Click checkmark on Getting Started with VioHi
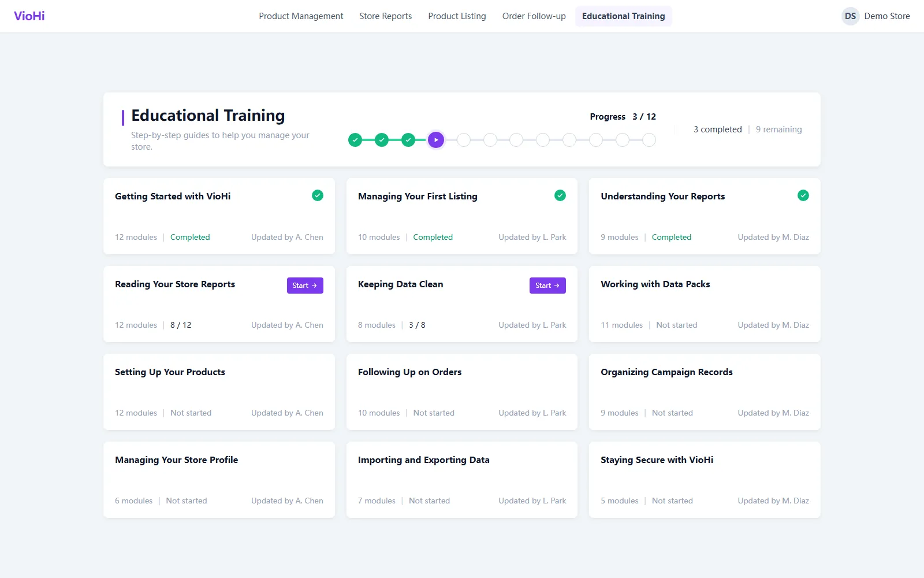The height and width of the screenshot is (578, 924). coord(318,195)
